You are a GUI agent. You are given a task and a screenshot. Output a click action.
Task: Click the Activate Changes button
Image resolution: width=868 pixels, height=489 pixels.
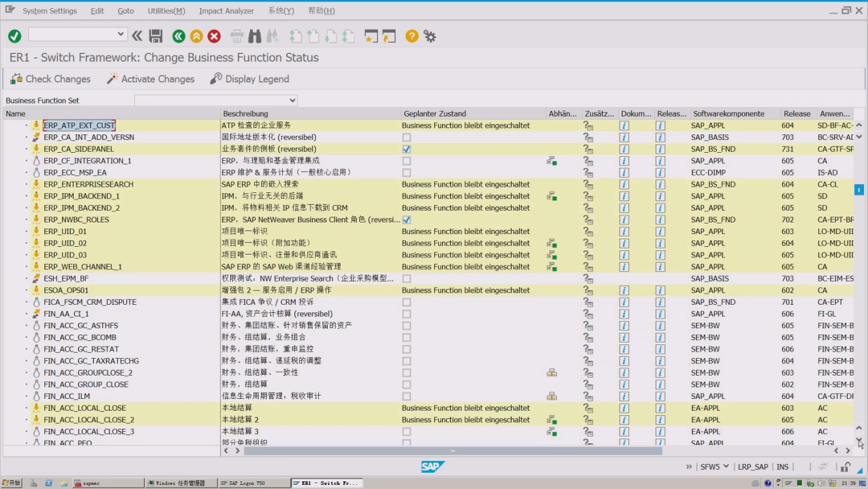(150, 79)
